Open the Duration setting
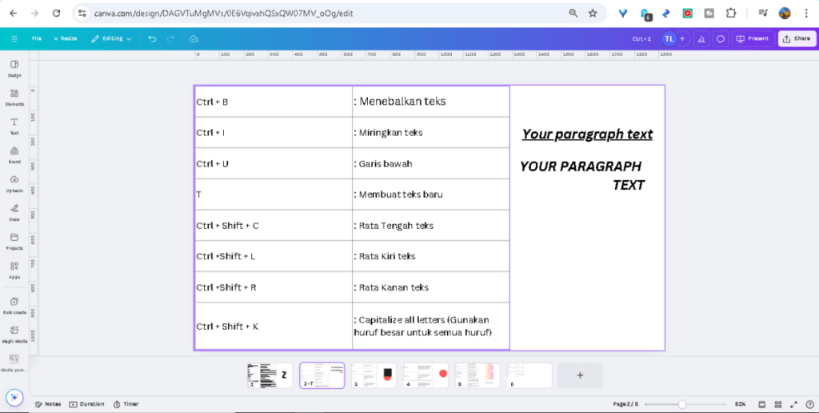The height and width of the screenshot is (413, 819). 87,404
